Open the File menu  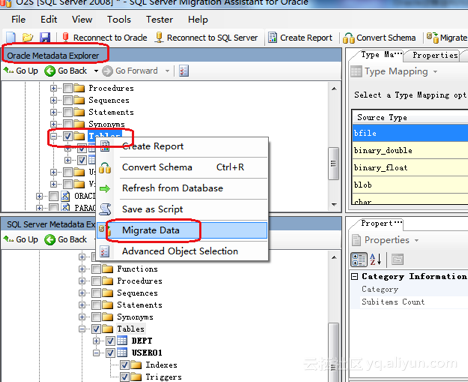pyautogui.click(x=18, y=20)
